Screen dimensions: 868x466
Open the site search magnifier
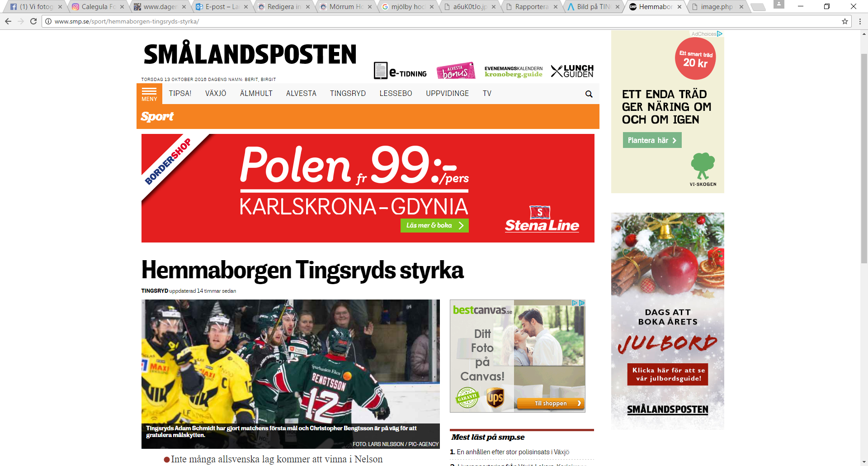[x=589, y=94]
